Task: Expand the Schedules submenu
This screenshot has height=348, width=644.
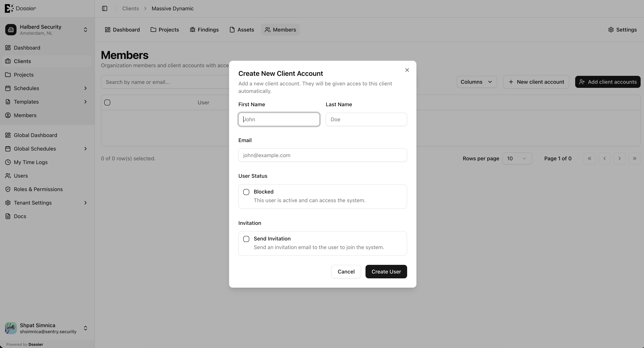Action: click(x=86, y=88)
